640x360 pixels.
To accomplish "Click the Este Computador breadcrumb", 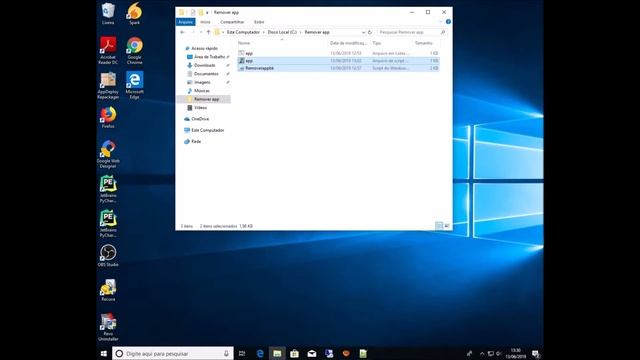I will (x=243, y=32).
